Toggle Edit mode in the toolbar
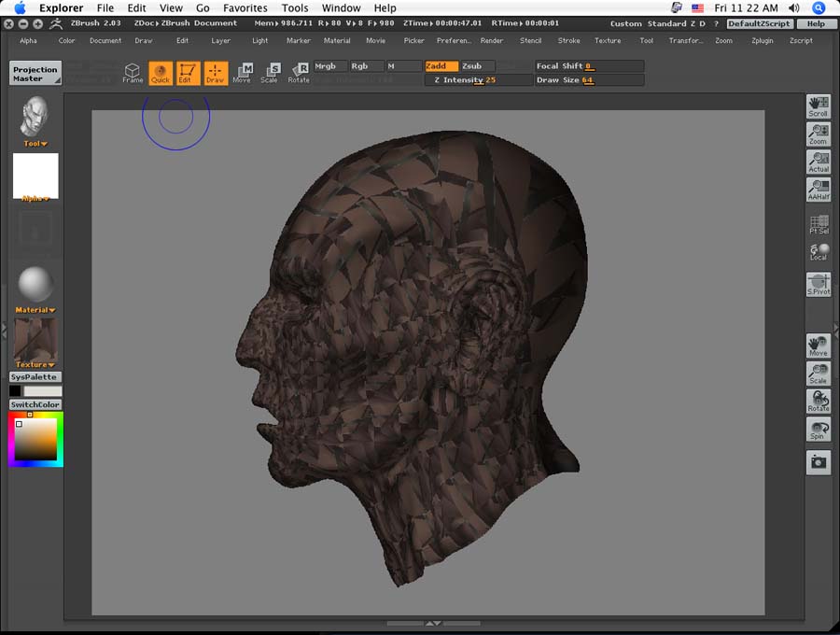 pos(187,73)
